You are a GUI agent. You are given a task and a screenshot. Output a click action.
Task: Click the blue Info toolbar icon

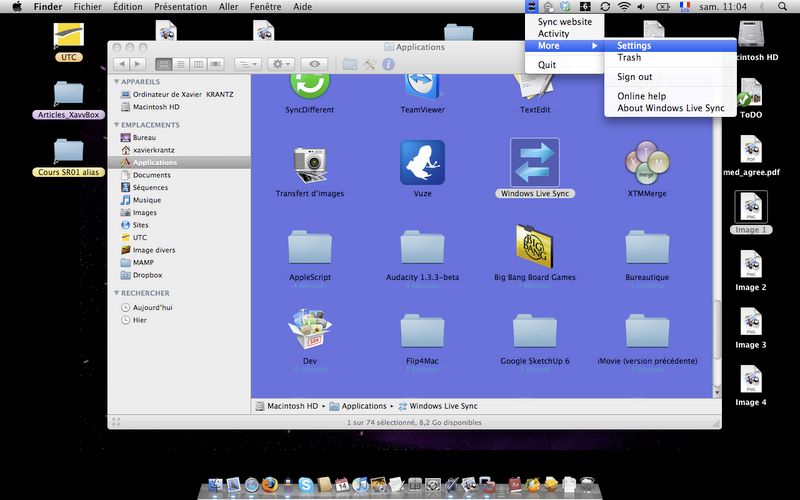[388, 64]
